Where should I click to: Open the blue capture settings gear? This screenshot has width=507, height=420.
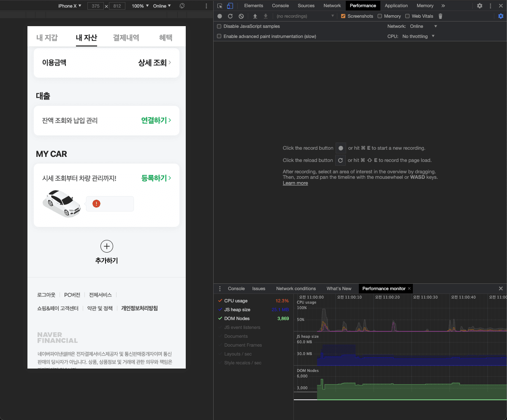click(501, 16)
